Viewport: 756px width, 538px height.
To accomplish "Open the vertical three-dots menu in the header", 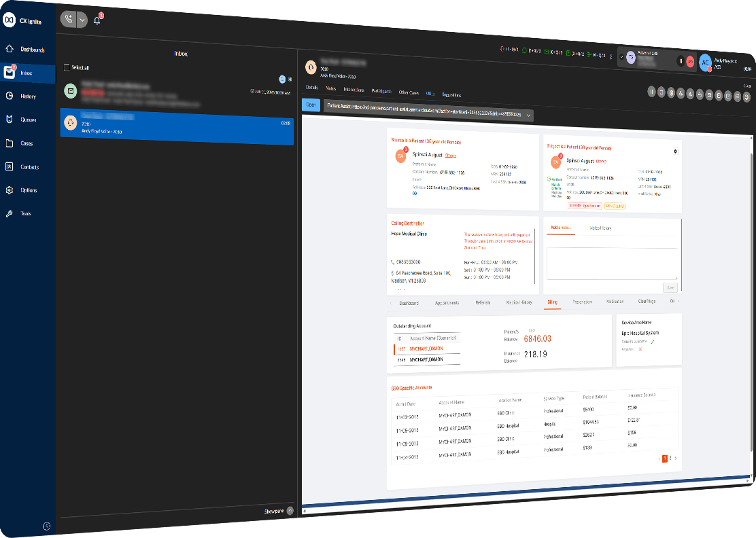I will point(611,56).
